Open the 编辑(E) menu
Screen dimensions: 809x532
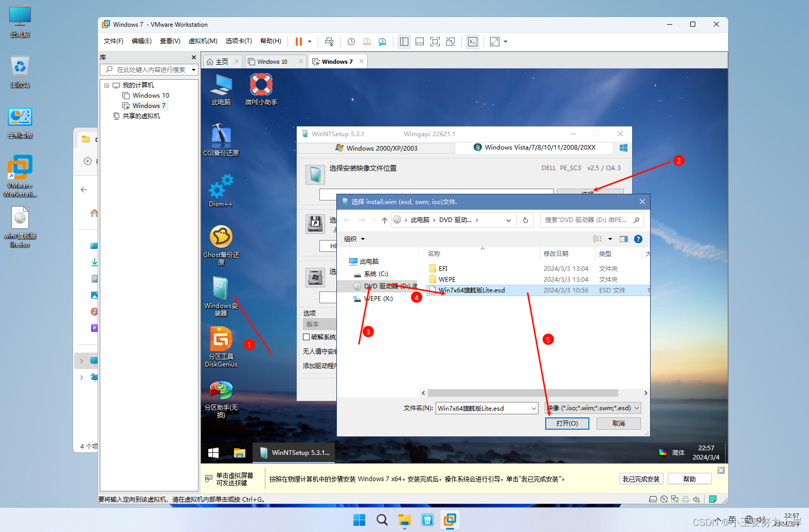pos(141,41)
